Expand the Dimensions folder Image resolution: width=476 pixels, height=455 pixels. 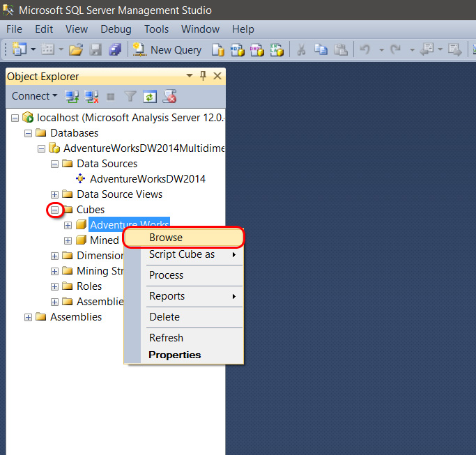[x=54, y=256]
